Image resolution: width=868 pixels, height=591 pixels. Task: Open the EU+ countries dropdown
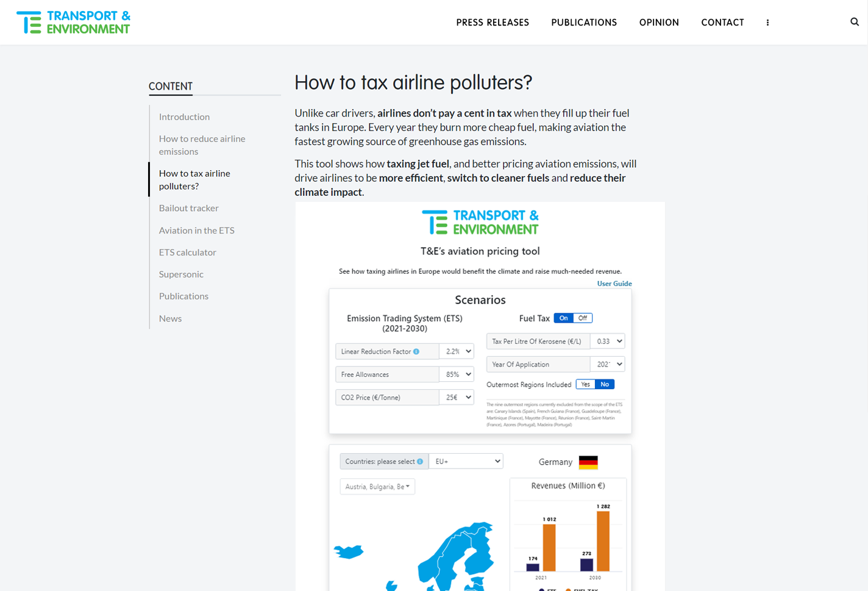point(466,461)
